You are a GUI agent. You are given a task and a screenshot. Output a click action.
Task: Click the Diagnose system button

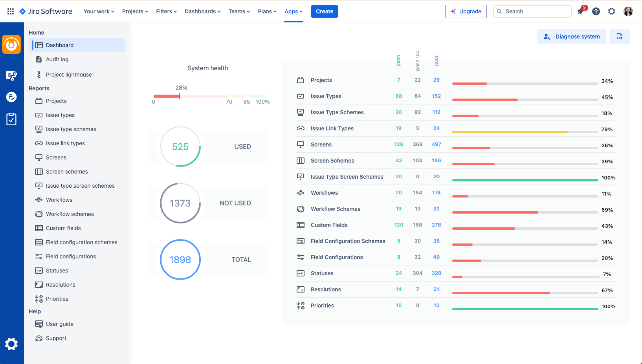(x=571, y=37)
